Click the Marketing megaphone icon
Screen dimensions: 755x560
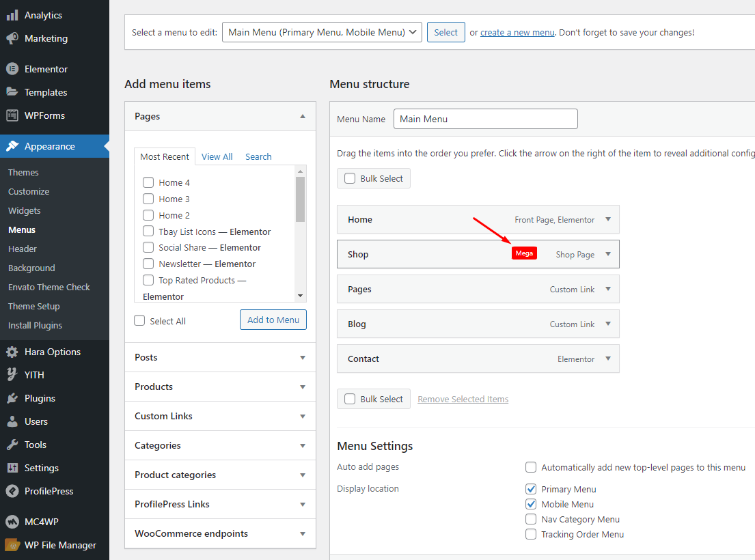(12, 38)
